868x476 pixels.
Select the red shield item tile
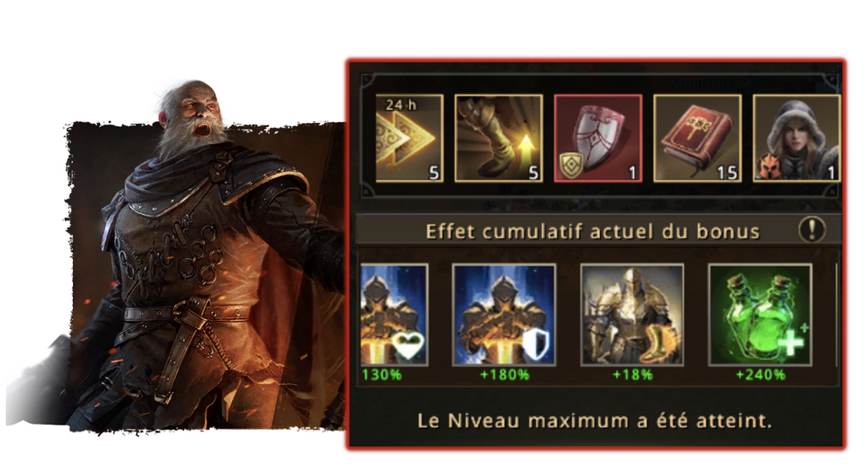click(598, 138)
